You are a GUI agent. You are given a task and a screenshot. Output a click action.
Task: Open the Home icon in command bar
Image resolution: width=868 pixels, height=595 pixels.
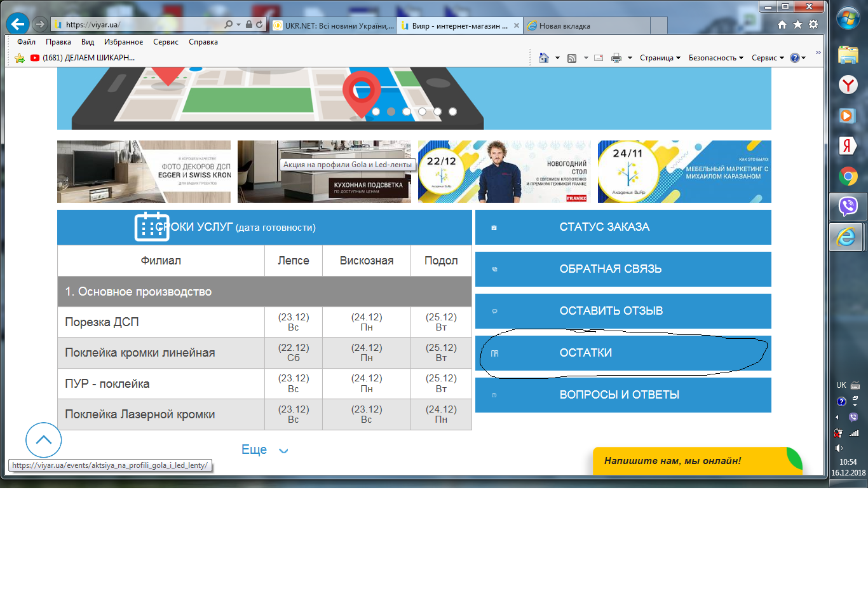click(543, 58)
